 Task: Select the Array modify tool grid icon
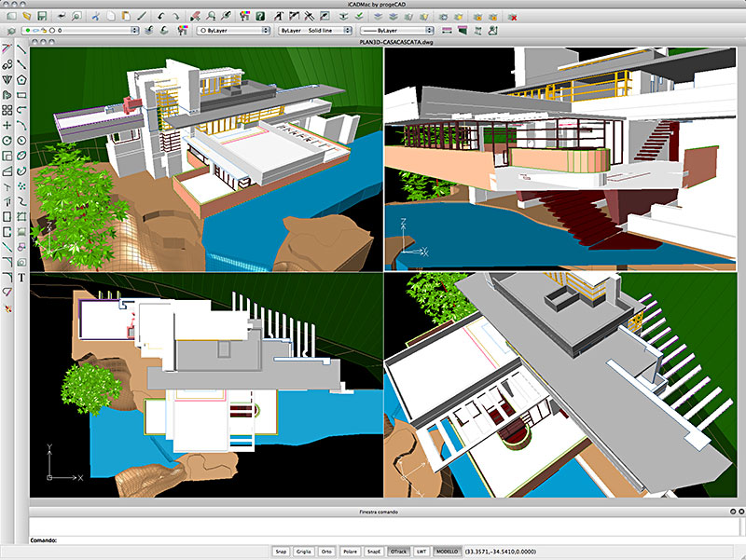pyautogui.click(x=7, y=110)
